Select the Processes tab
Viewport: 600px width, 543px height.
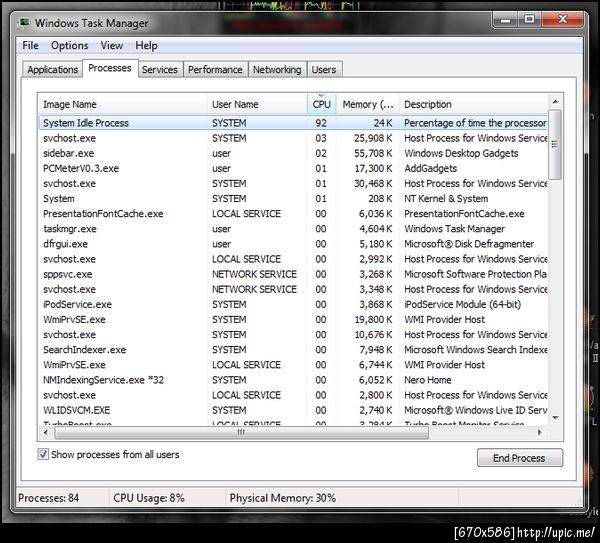point(110,68)
